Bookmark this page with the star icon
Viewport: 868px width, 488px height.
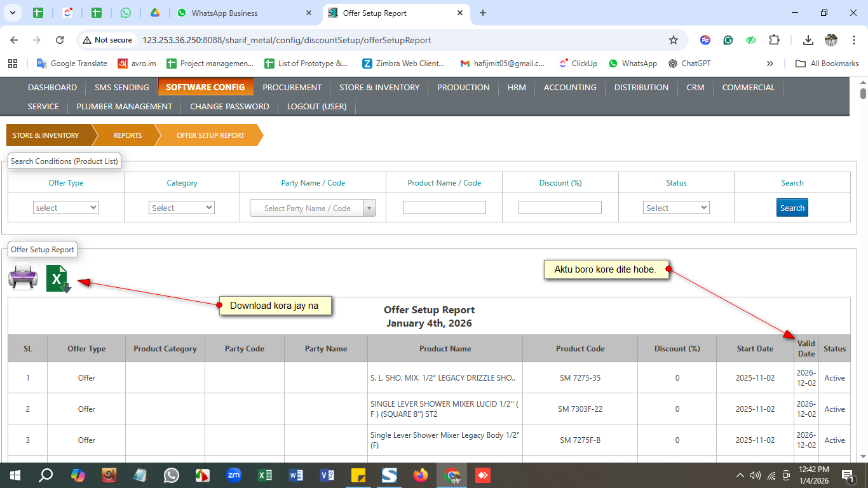coord(674,40)
